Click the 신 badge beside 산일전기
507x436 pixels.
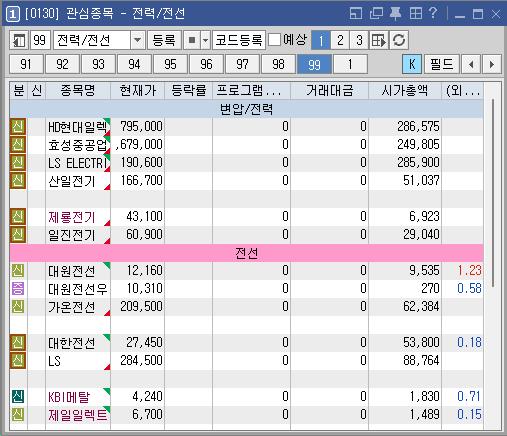18,181
